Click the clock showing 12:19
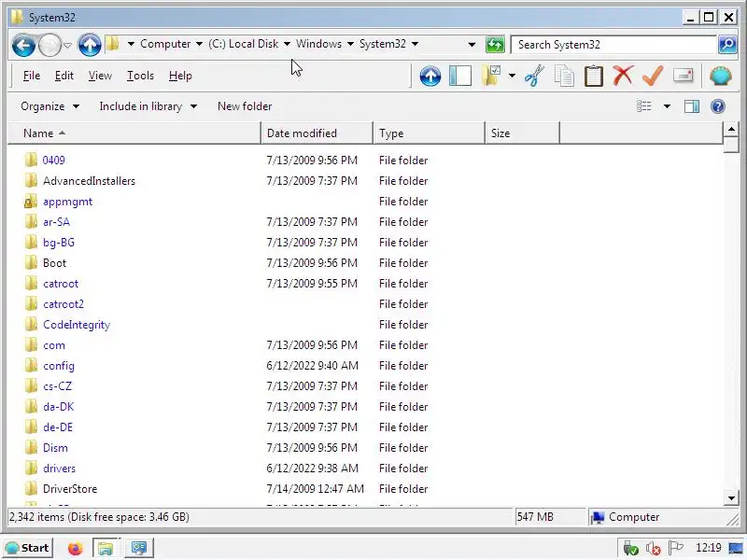The image size is (747, 560). (709, 548)
